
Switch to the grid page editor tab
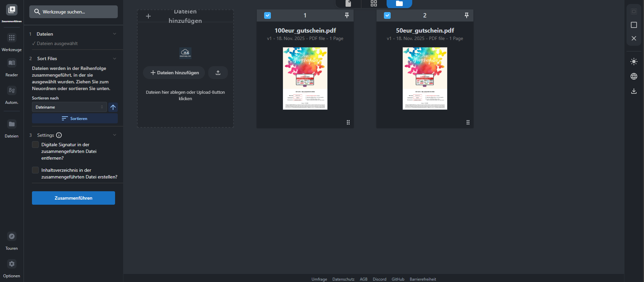pyautogui.click(x=373, y=4)
